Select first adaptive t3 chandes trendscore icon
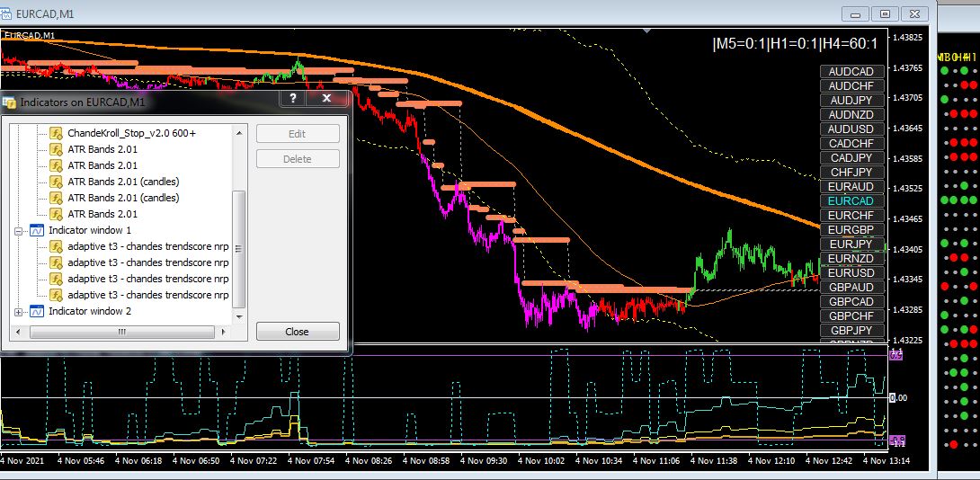The width and height of the screenshot is (980, 480). point(57,246)
